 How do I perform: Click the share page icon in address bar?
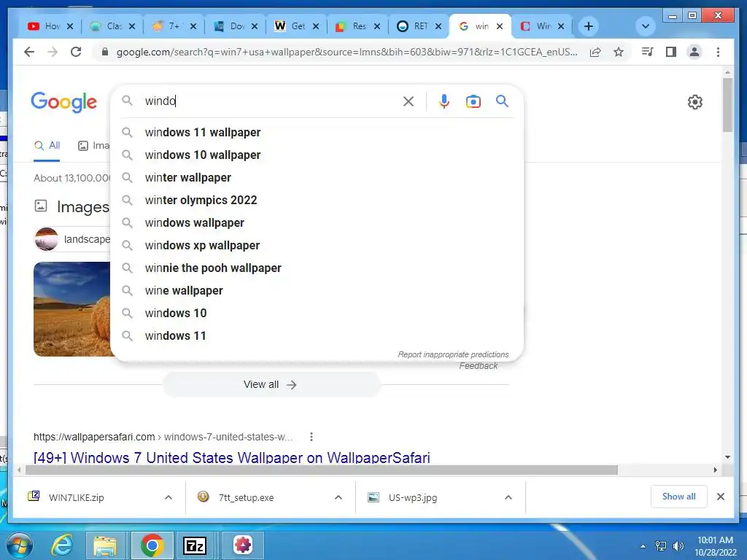[595, 52]
